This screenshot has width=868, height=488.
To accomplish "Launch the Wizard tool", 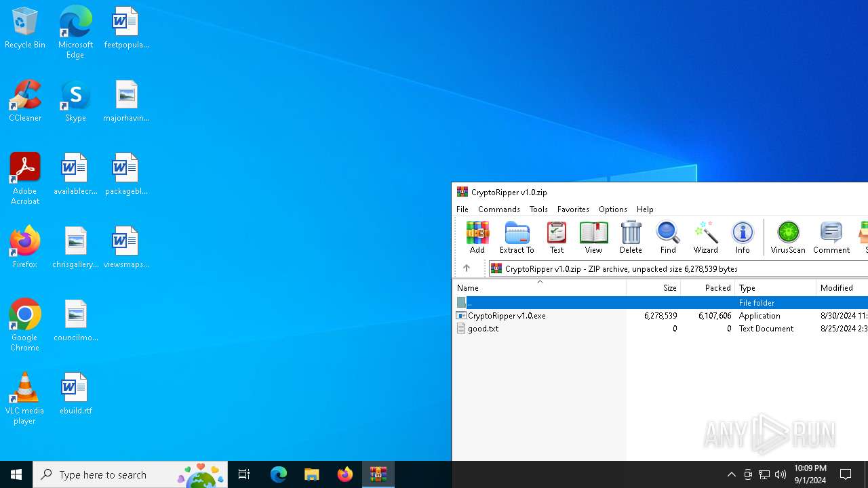I will tap(705, 237).
